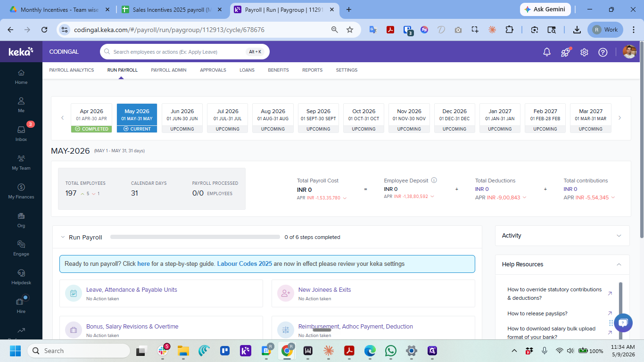Reload the page in Chrome
The width and height of the screenshot is (644, 362).
click(44, 30)
